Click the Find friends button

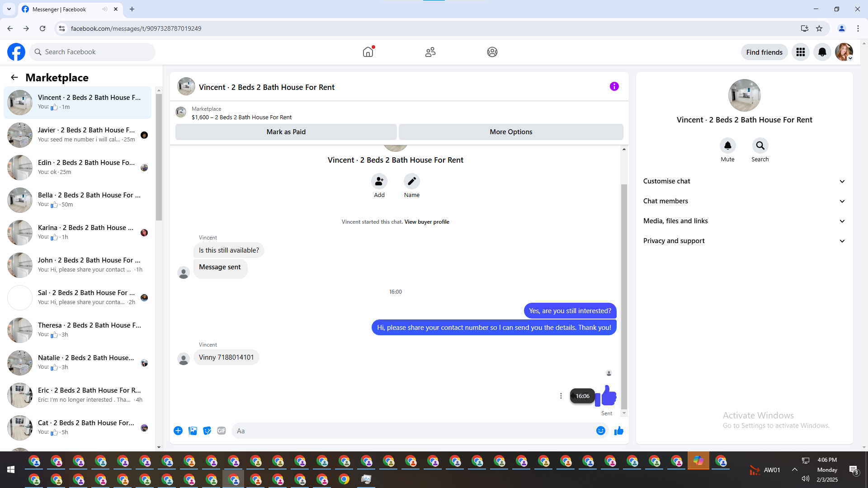pyautogui.click(x=764, y=52)
